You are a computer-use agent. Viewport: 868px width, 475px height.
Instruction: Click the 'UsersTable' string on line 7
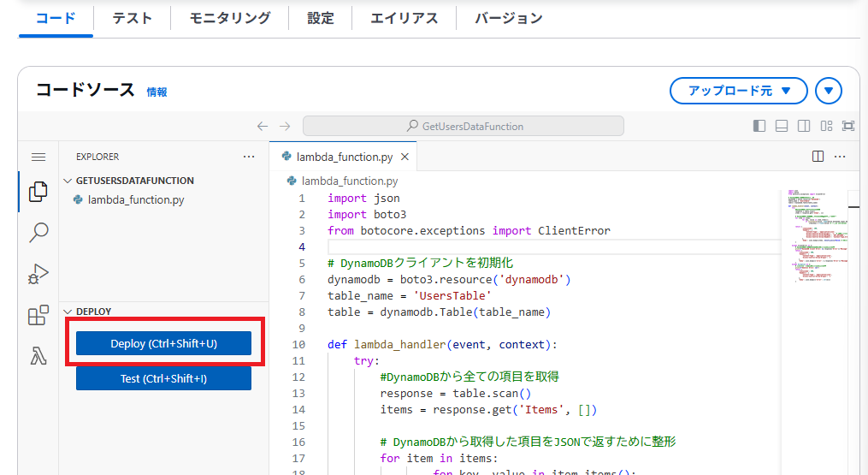point(452,295)
